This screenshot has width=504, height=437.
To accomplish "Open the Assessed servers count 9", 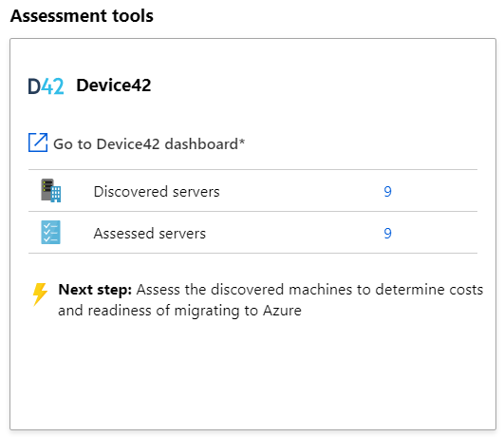I will [387, 234].
